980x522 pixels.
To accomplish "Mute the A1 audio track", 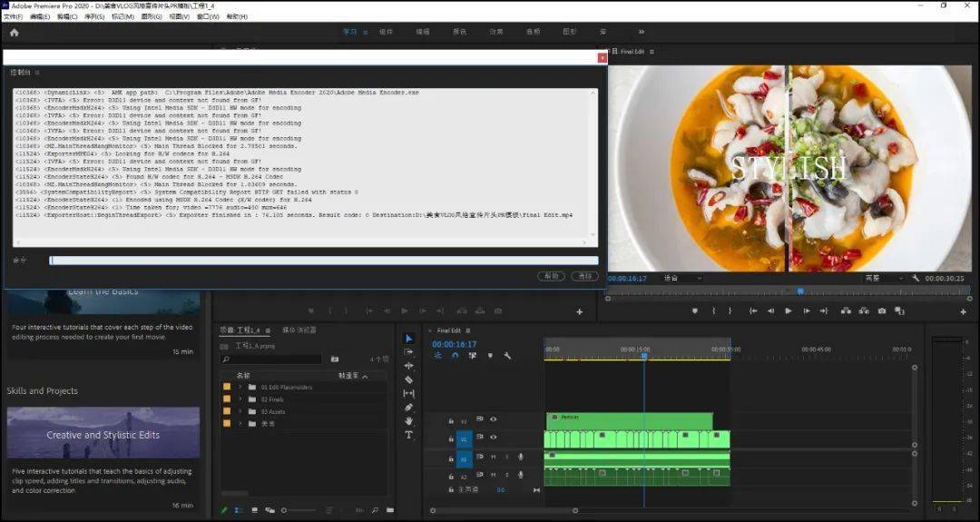I will click(493, 457).
